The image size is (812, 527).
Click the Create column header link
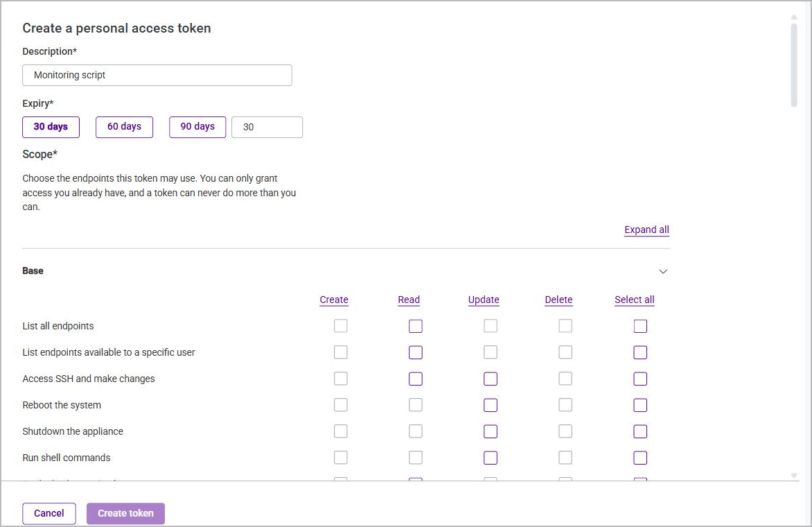[334, 300]
